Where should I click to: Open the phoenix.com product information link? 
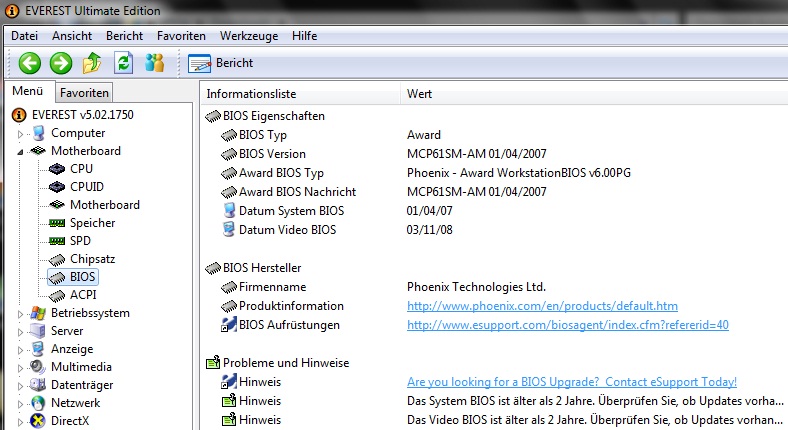[542, 306]
